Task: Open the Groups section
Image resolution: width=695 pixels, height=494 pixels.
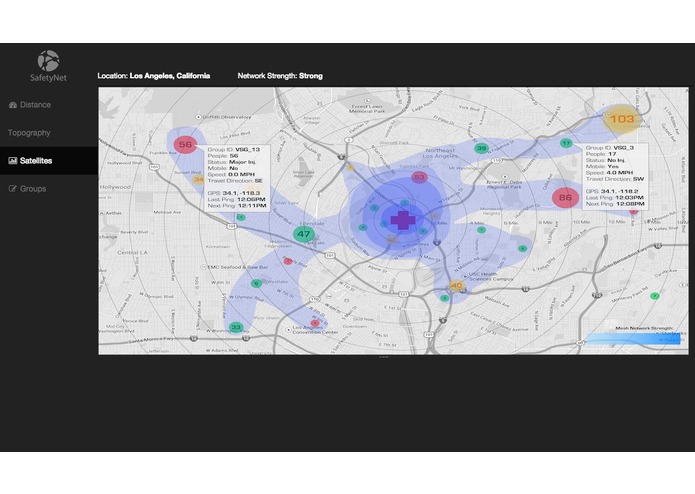Action: 27,189
